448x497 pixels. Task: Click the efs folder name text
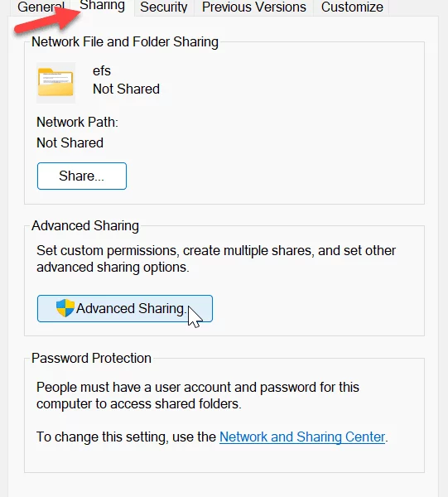tap(102, 70)
